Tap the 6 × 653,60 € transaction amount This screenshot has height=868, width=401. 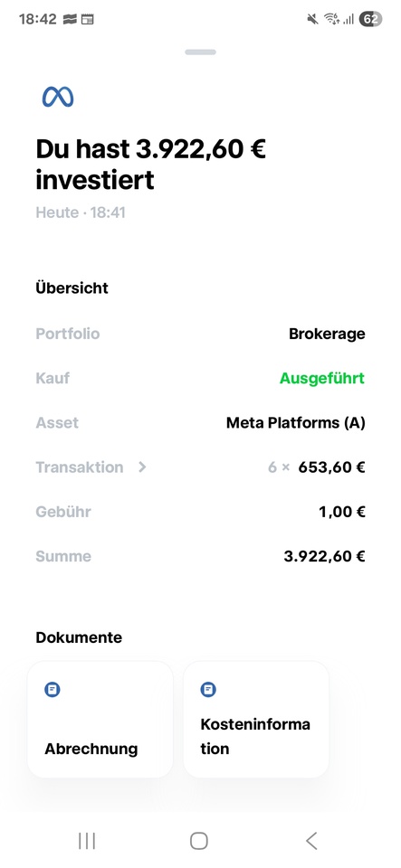[x=316, y=467]
